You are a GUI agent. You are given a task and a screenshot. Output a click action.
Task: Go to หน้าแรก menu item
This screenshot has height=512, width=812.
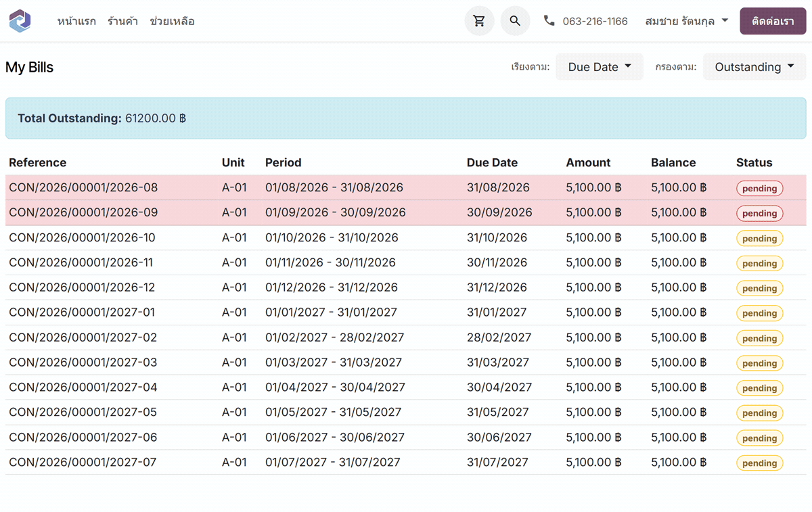76,22
